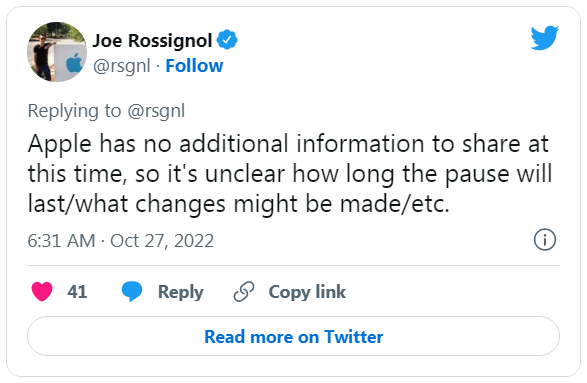Open the circled info icon

[545, 240]
